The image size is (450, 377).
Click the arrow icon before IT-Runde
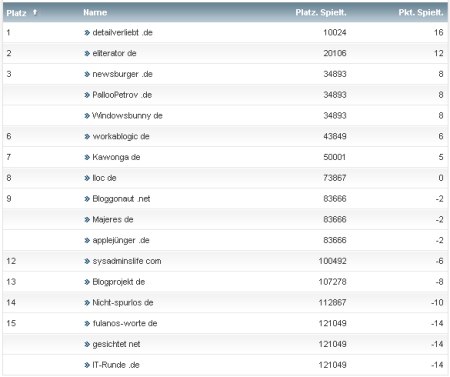(87, 365)
